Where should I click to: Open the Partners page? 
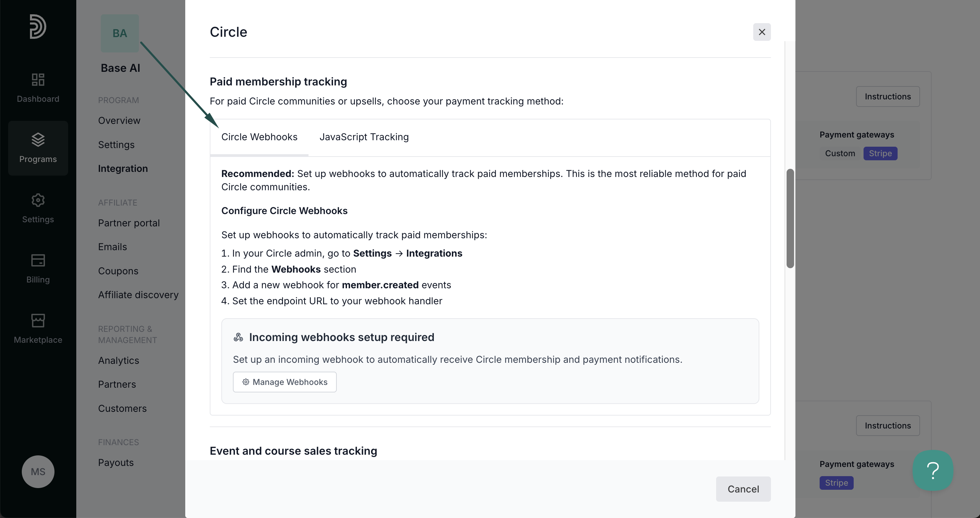(117, 384)
